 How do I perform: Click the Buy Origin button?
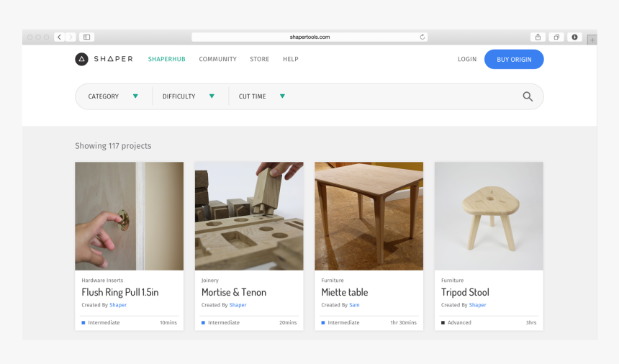pos(514,59)
